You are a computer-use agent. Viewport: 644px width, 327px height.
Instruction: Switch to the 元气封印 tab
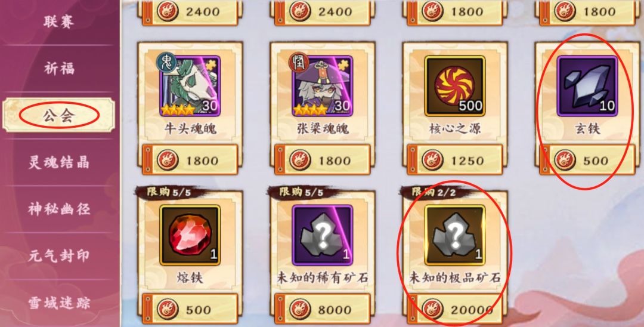coord(58,257)
